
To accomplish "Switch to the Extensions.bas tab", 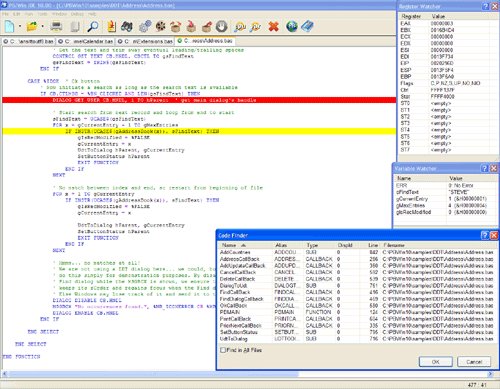I will (x=145, y=41).
